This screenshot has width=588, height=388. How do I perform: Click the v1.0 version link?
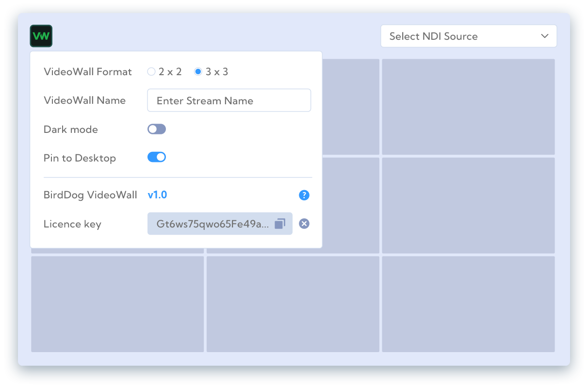(157, 195)
